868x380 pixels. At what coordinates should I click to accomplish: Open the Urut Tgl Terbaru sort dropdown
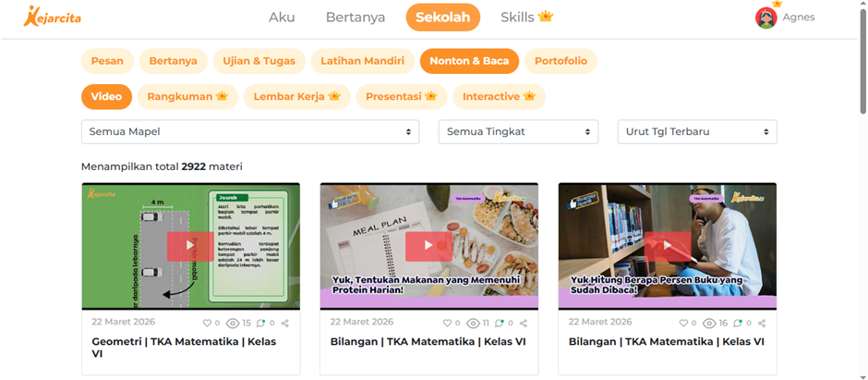tap(697, 132)
